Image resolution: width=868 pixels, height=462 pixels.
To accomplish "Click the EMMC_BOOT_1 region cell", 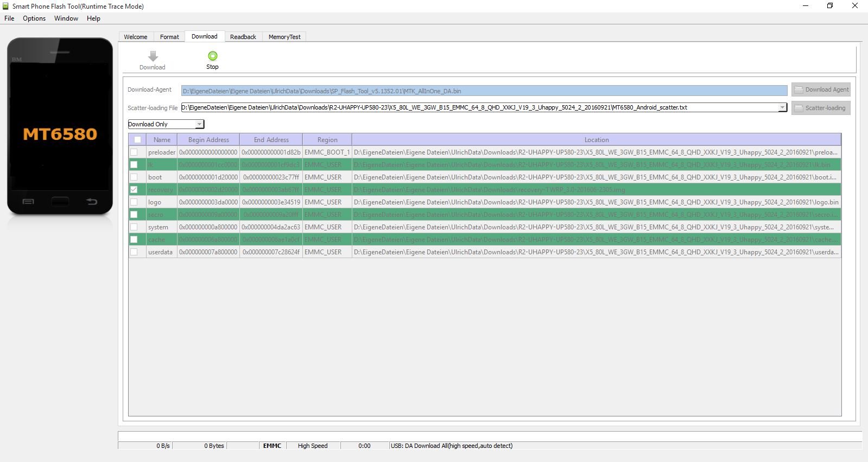I will pyautogui.click(x=327, y=152).
